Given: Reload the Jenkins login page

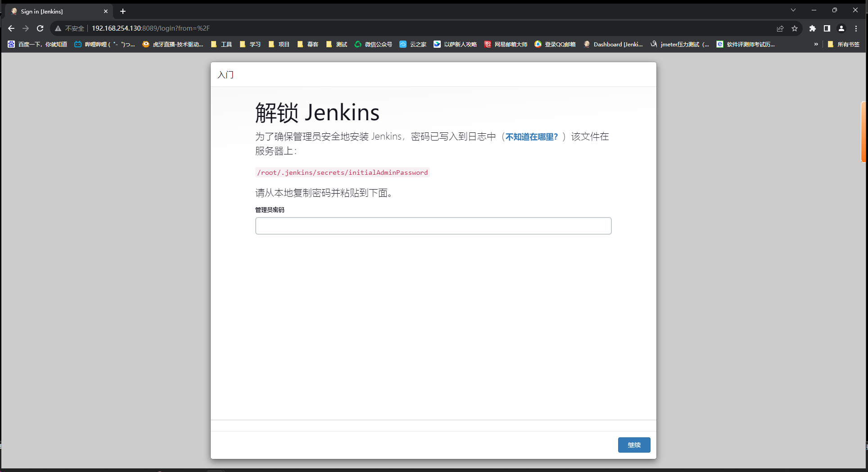Looking at the screenshot, I should (x=40, y=28).
